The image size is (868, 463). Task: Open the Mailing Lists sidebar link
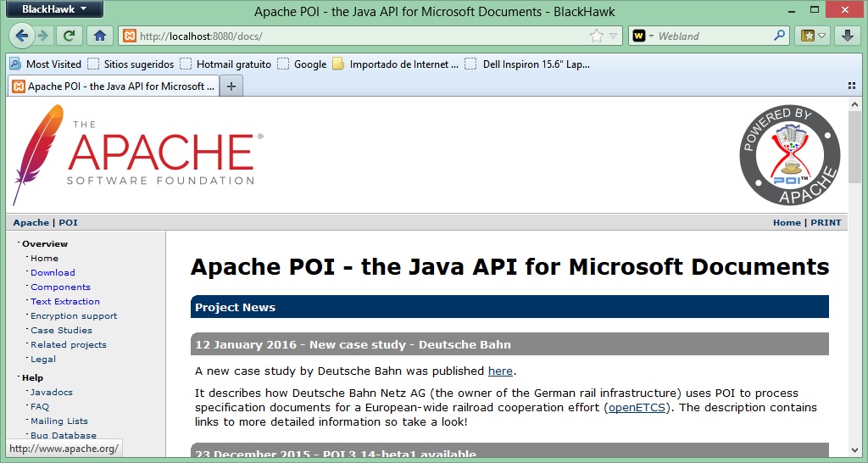[59, 421]
